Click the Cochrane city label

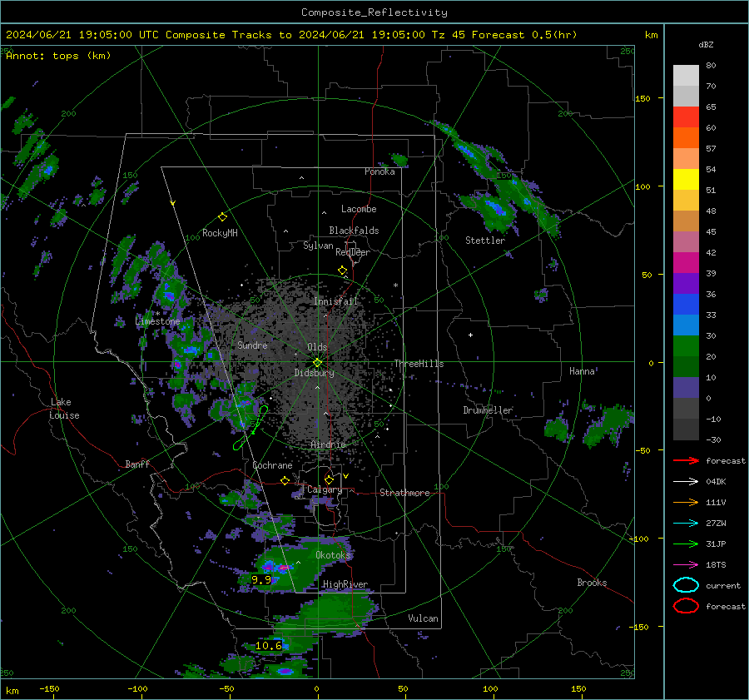coord(272,465)
